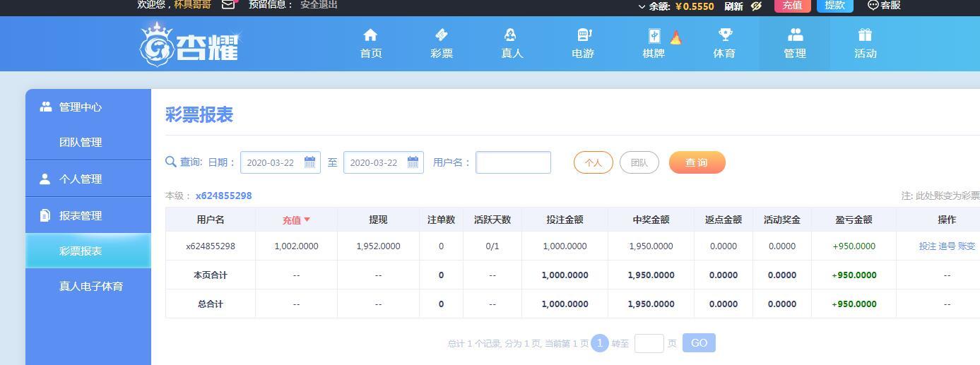This screenshot has height=365, width=980.
Task: Click the 投注金额 column header
Action: [565, 220]
